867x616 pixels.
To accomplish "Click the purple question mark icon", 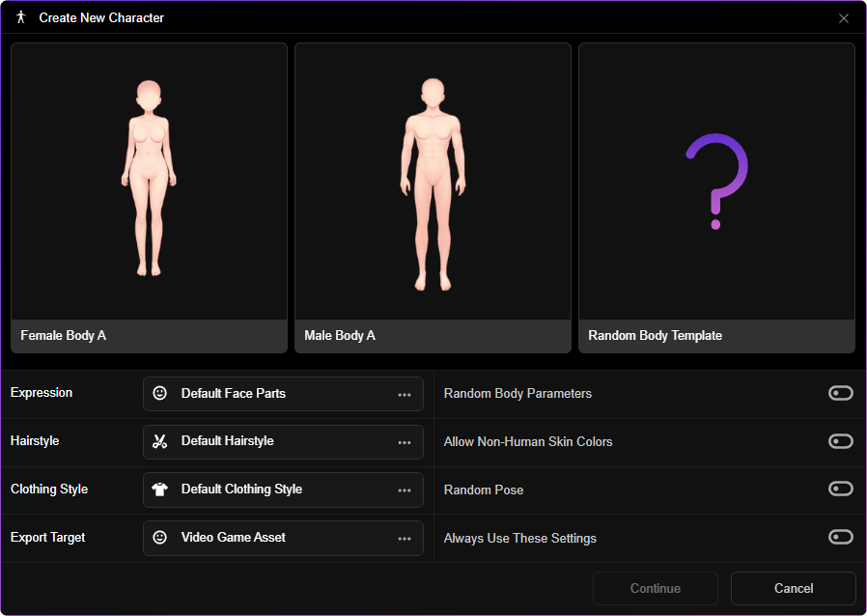I will coord(716,182).
